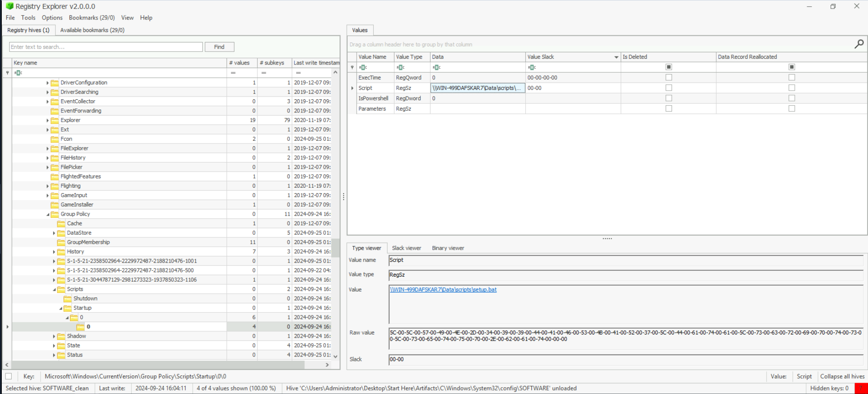The image size is (868, 394).
Task: Click the folder icon of the Cache key
Action: (x=61, y=223)
